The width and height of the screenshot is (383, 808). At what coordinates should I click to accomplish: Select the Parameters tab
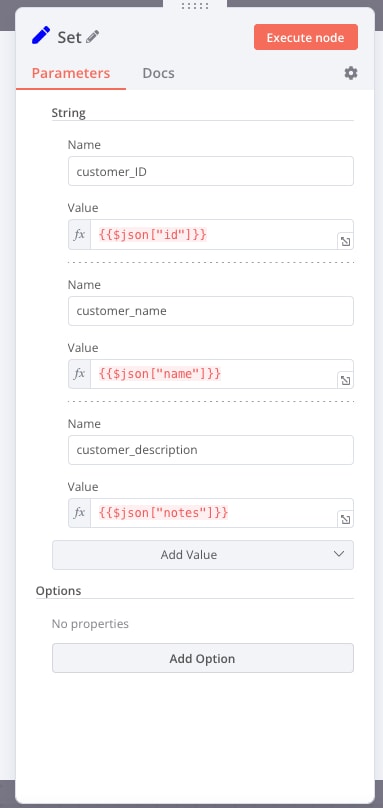(x=71, y=73)
